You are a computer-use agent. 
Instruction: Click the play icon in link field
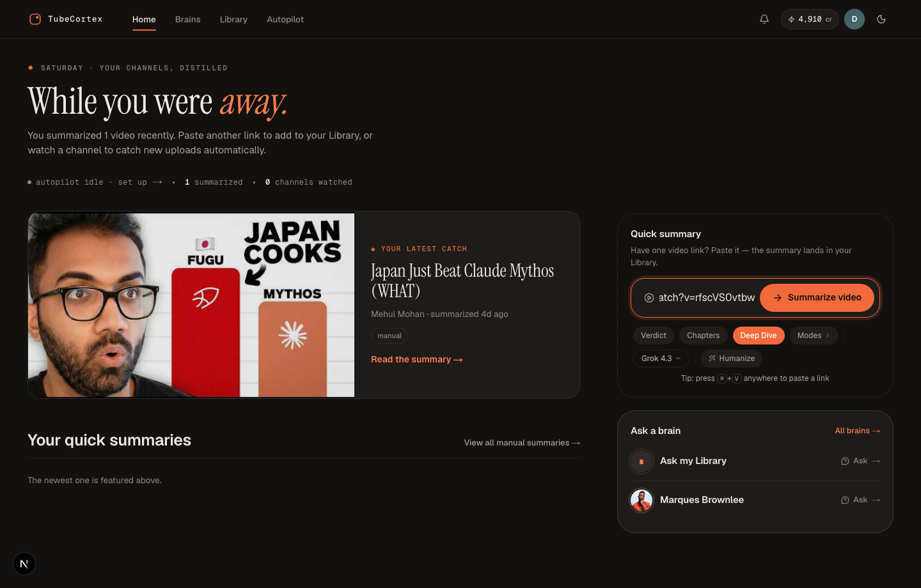[649, 298]
